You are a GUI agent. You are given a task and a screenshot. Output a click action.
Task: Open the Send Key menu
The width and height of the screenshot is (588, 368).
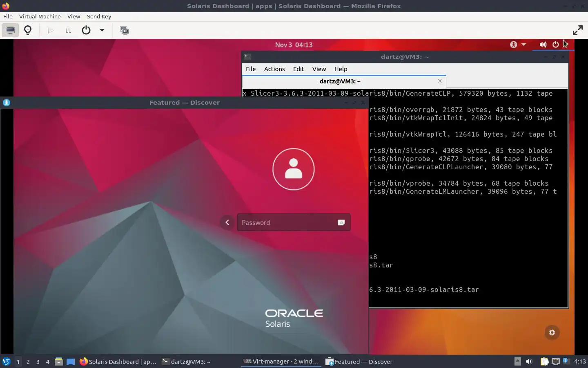click(99, 16)
